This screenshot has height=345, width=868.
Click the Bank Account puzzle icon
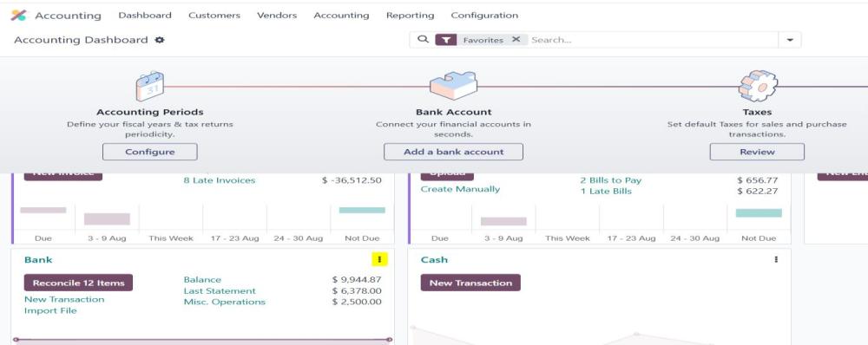[453, 86]
